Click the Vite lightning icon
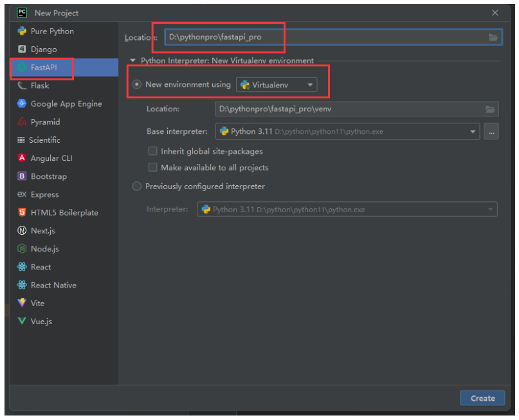 22,303
